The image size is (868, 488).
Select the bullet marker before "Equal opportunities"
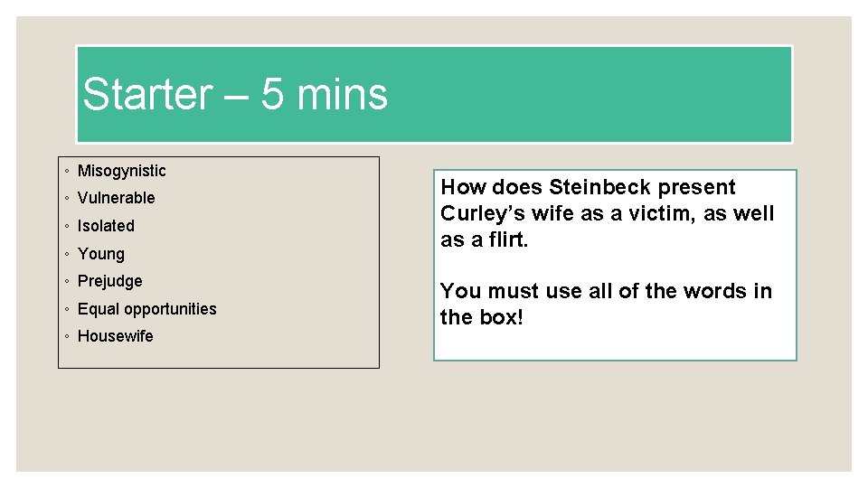tap(68, 309)
